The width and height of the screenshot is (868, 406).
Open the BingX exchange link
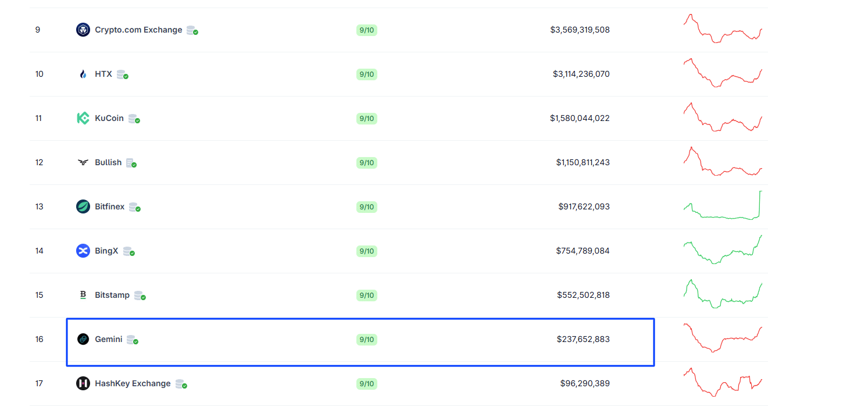106,251
